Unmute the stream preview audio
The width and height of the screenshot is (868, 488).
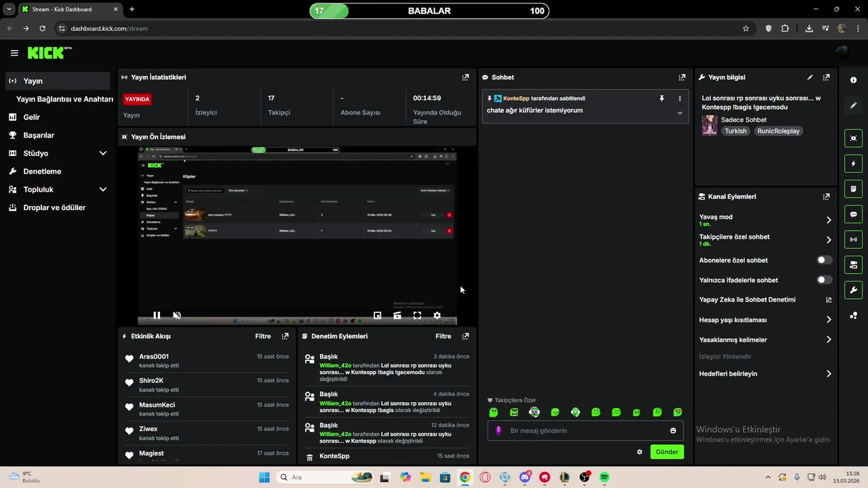point(177,315)
